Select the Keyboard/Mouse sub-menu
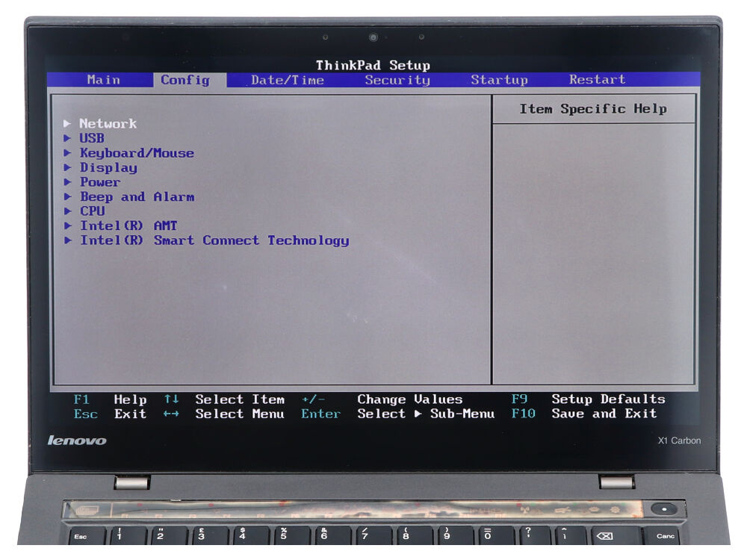Screen dimensions: 747x560 [137, 153]
